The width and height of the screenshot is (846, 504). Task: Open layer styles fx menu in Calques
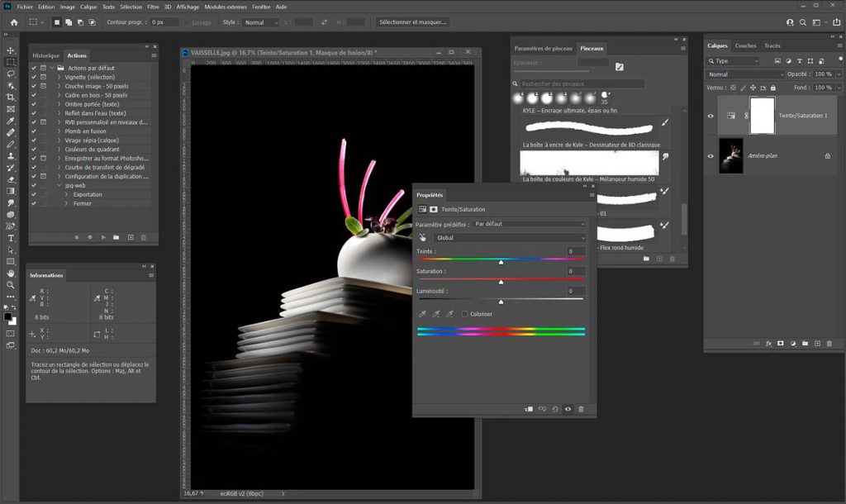coord(768,343)
